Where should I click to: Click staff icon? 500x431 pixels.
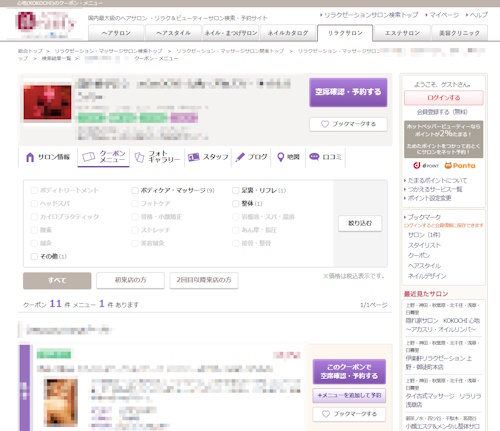[x=193, y=157]
